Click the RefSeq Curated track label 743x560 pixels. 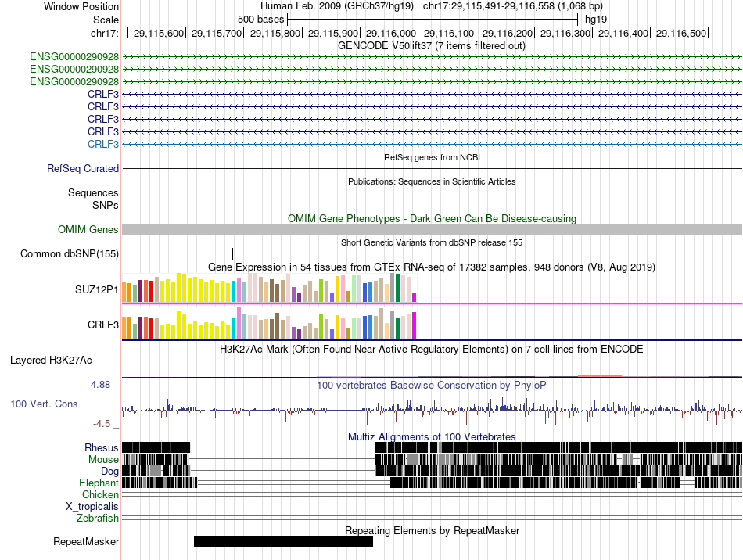coord(83,169)
